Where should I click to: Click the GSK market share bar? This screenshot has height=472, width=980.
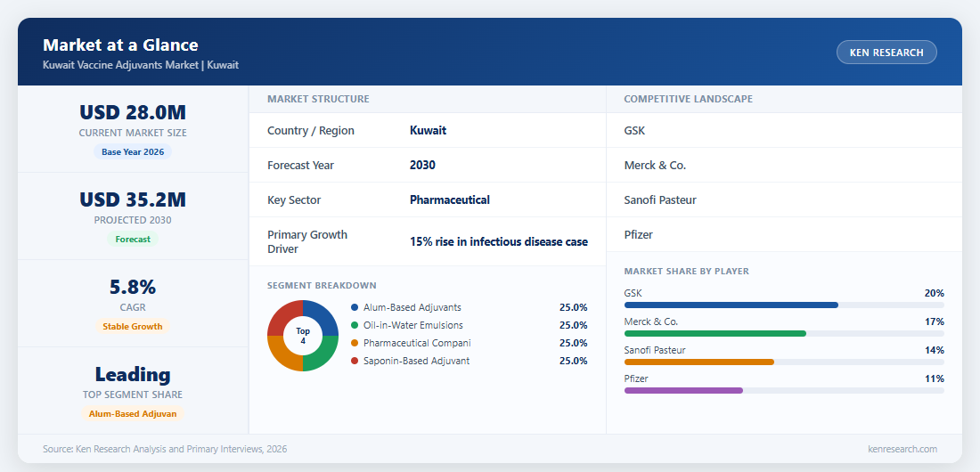click(x=784, y=305)
